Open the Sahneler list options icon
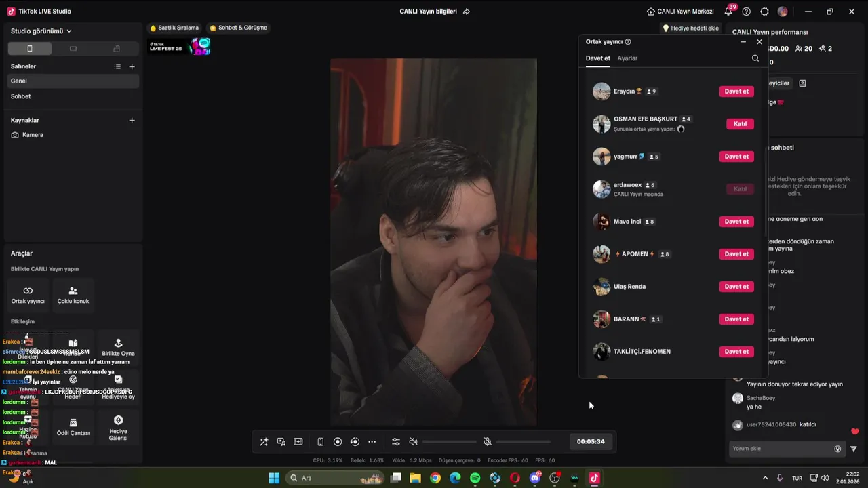The image size is (868, 488). coord(117,66)
